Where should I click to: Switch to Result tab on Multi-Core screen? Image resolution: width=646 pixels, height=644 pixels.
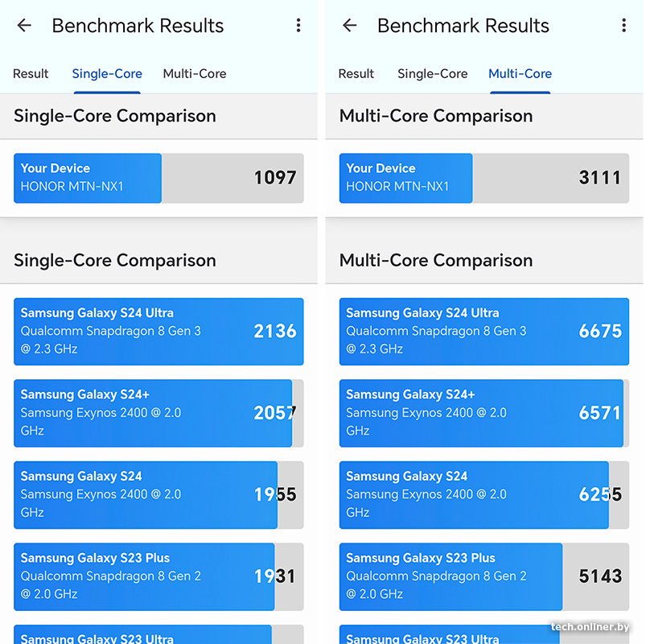(x=356, y=74)
